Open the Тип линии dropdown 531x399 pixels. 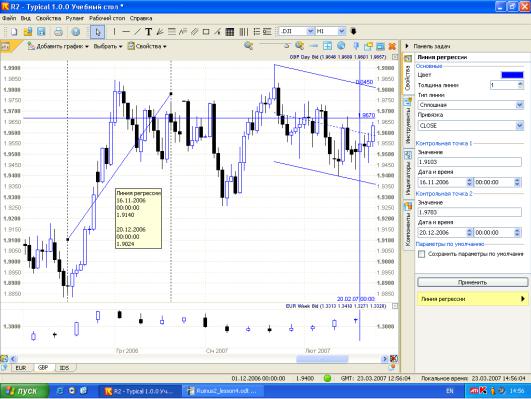pos(519,105)
